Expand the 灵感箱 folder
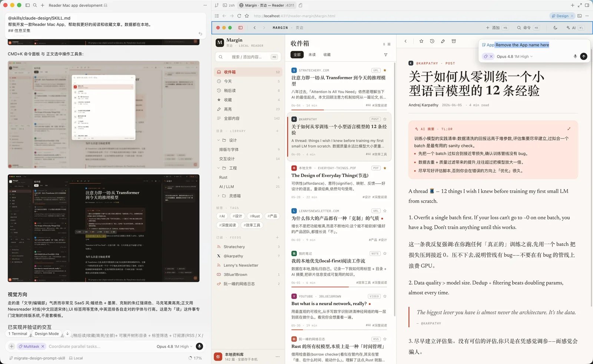This screenshot has height=364, width=593. pos(219,196)
